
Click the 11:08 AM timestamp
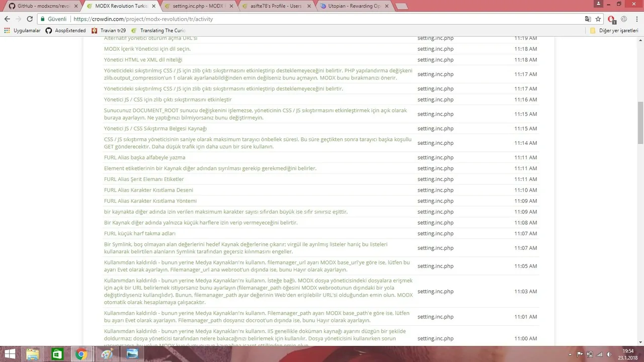pyautogui.click(x=525, y=222)
